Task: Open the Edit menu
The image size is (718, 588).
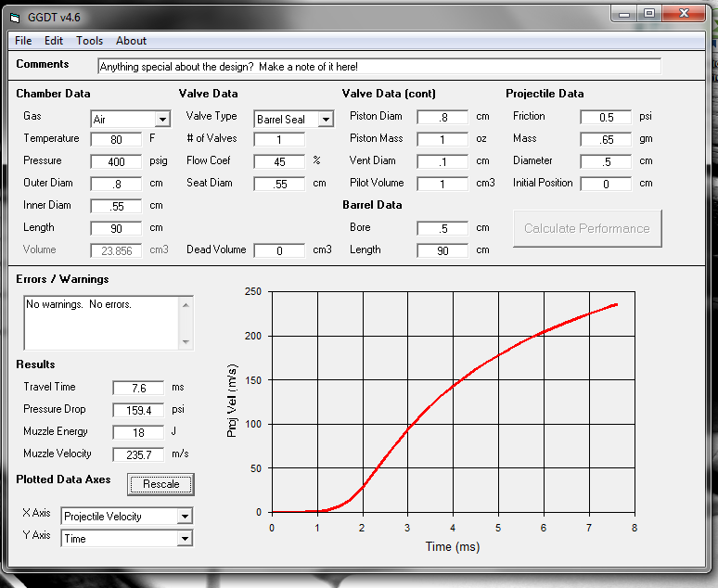Action: 54,41
